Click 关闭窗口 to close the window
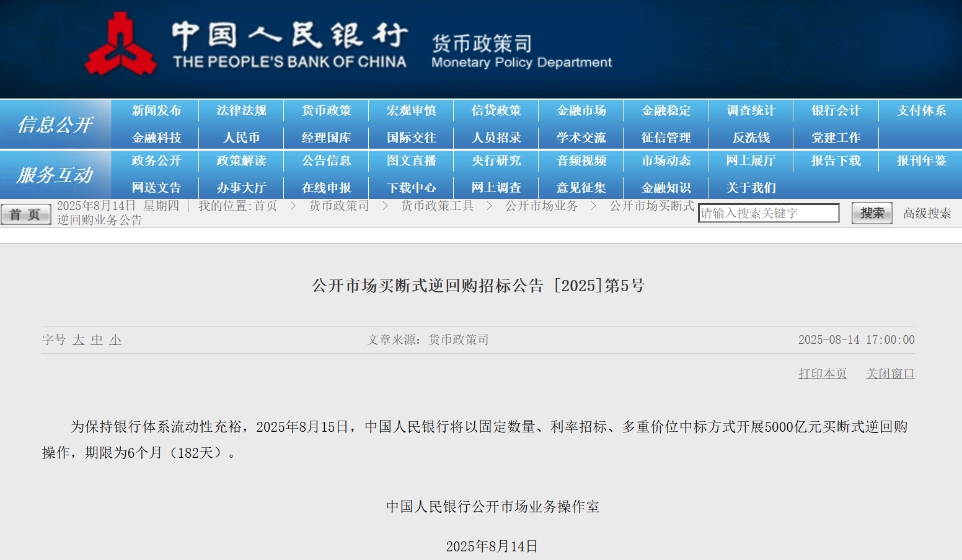The width and height of the screenshot is (962, 560). [x=889, y=374]
